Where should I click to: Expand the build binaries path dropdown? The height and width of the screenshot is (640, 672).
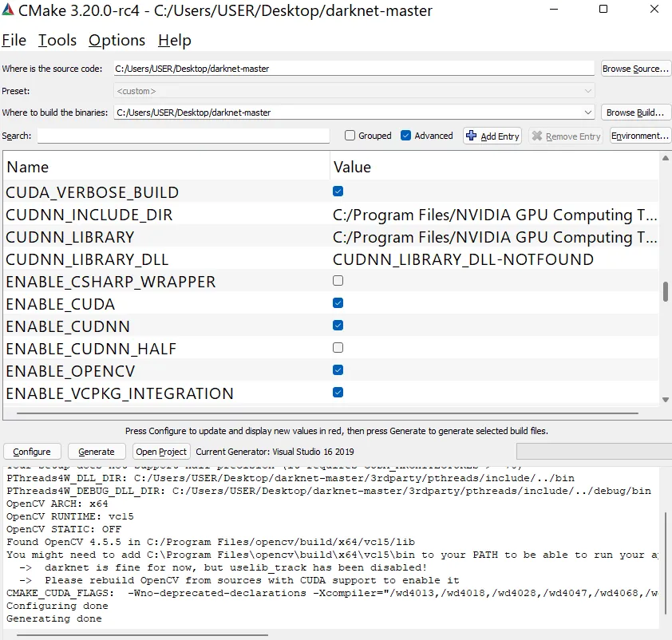click(x=588, y=113)
